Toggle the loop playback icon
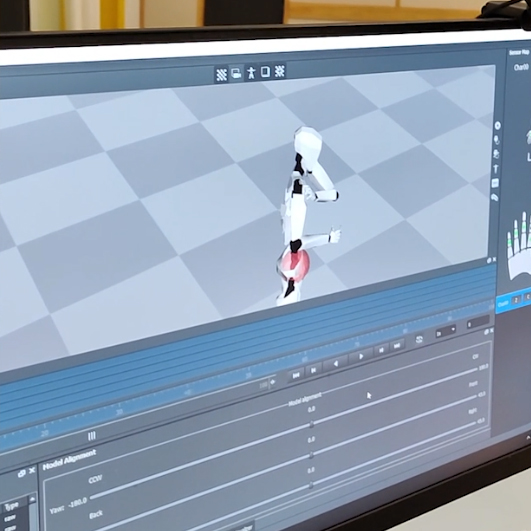Viewport: 531px width, 531px height. point(419,340)
